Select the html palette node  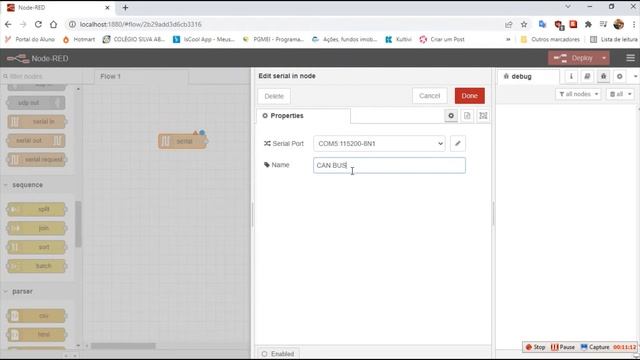tap(36, 335)
